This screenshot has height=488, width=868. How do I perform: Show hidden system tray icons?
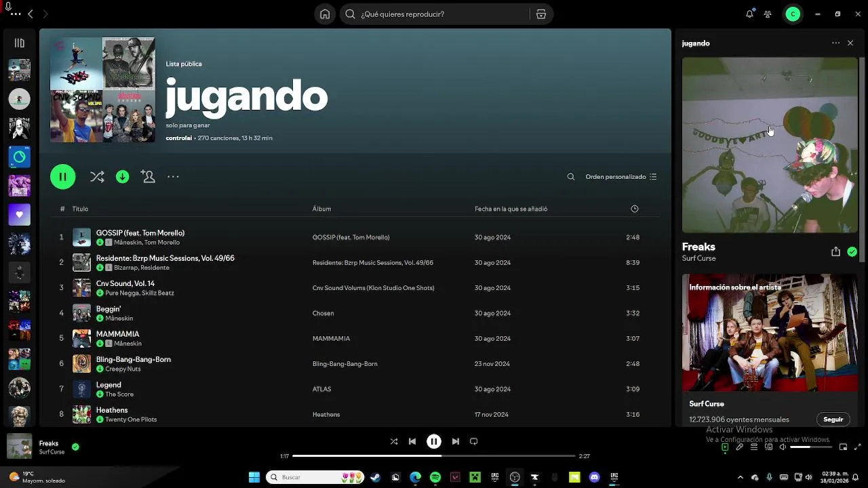740,477
